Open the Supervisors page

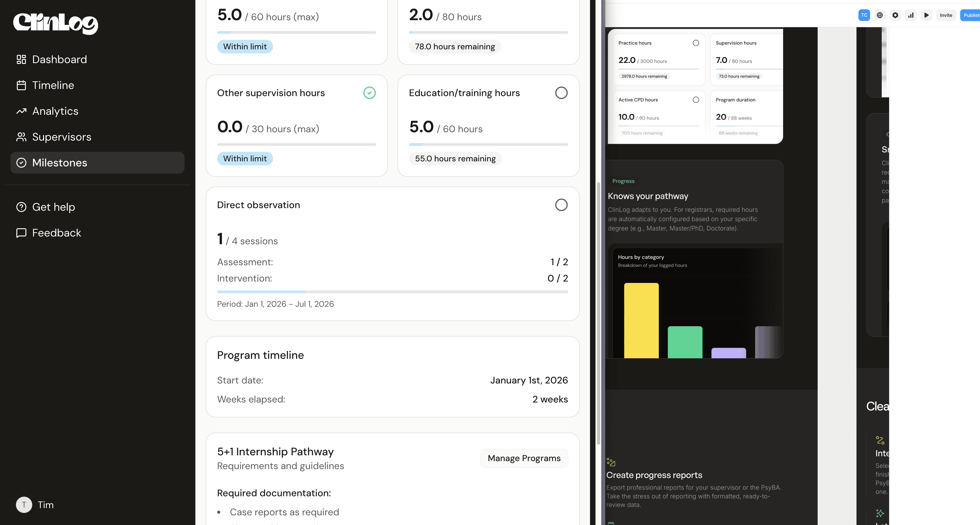click(x=62, y=137)
